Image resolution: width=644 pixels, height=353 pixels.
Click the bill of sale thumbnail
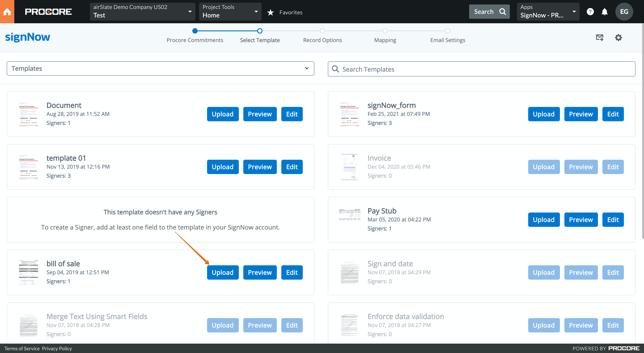click(x=28, y=272)
